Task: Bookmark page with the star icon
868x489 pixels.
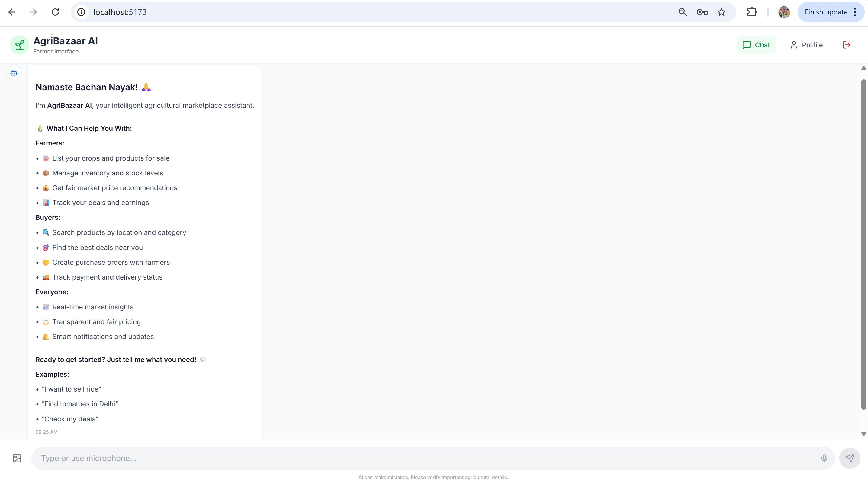Action: [721, 12]
